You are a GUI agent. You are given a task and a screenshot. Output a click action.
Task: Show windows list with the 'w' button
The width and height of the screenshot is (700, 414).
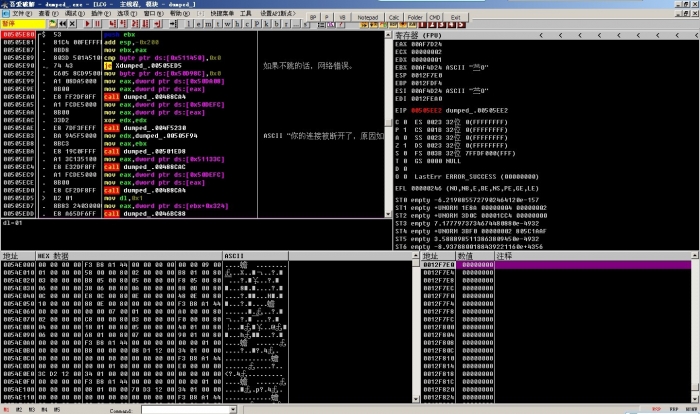[x=227, y=24]
